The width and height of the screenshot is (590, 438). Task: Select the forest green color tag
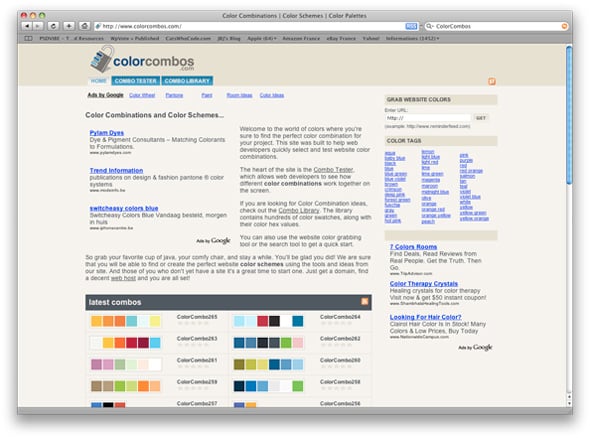(x=397, y=200)
